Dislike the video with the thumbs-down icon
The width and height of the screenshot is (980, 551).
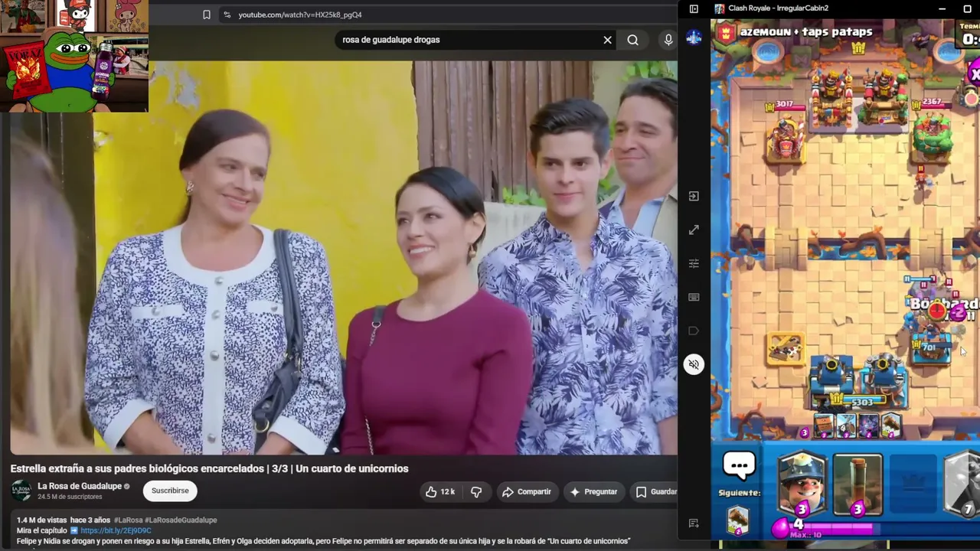coord(476,491)
